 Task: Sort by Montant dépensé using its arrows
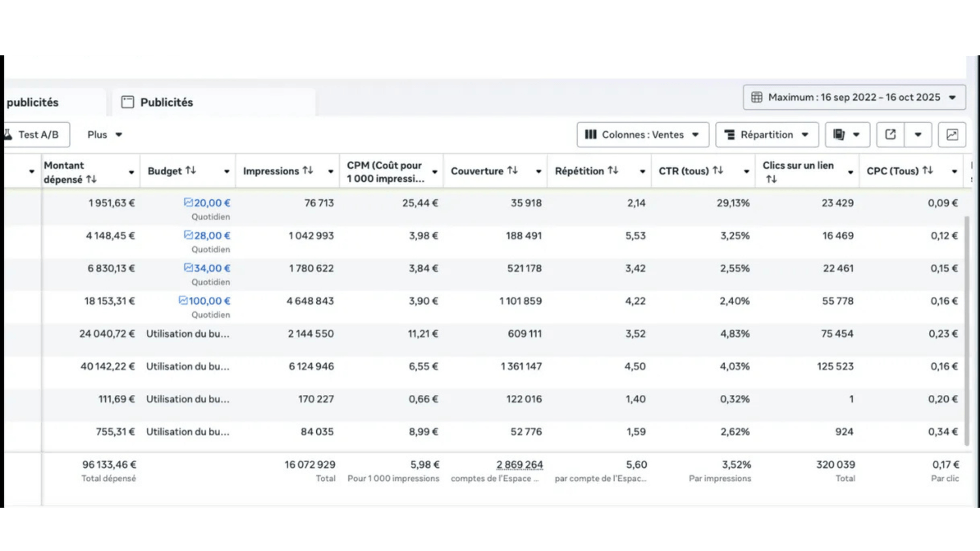(91, 179)
